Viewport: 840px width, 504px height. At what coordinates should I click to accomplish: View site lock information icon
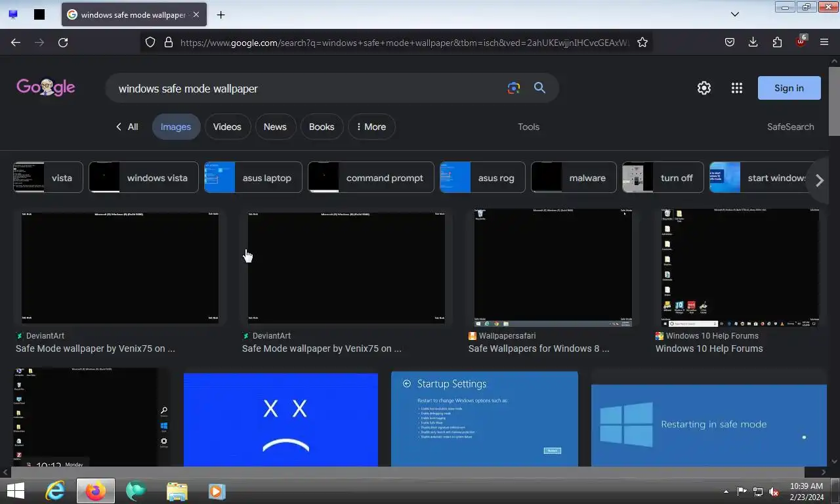169,42
